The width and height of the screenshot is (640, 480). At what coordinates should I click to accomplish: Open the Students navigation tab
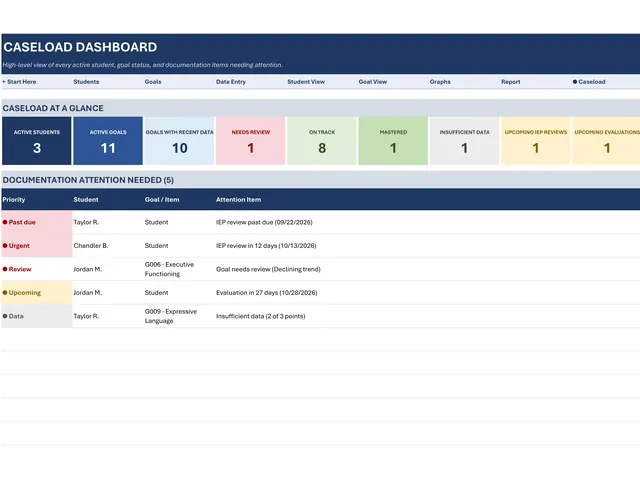point(86,82)
